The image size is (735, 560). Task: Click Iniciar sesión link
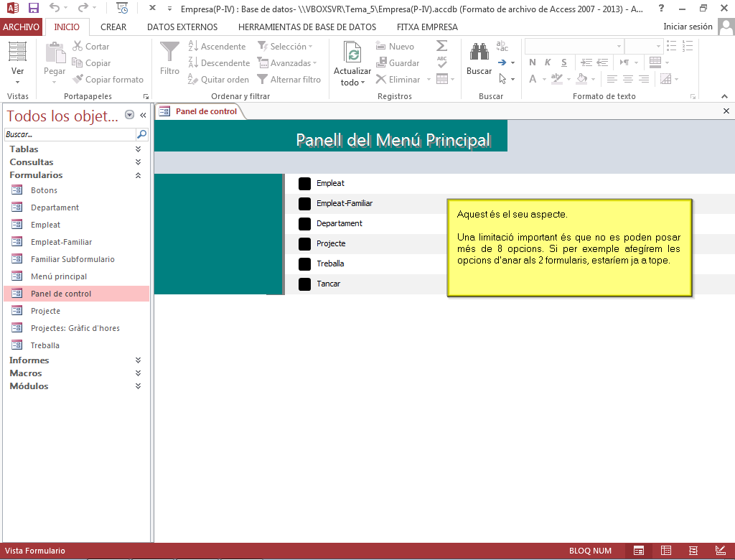tap(688, 27)
